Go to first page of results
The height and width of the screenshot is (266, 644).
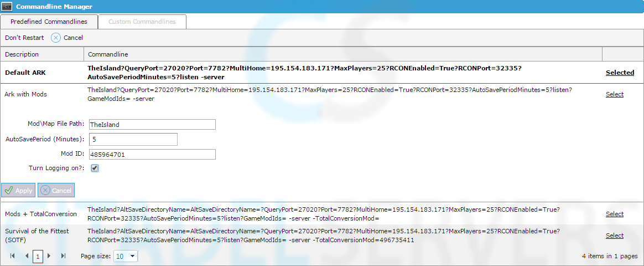12,256
